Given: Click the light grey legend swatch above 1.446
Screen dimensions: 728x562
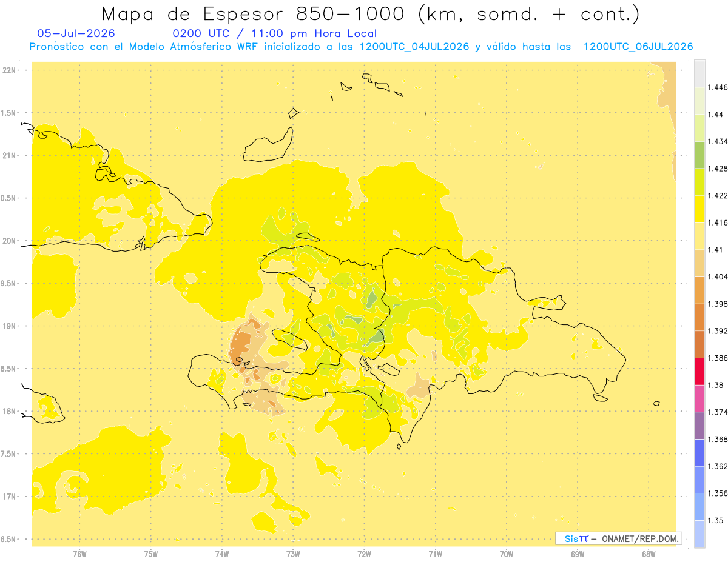Looking at the screenshot, I should (x=699, y=74).
